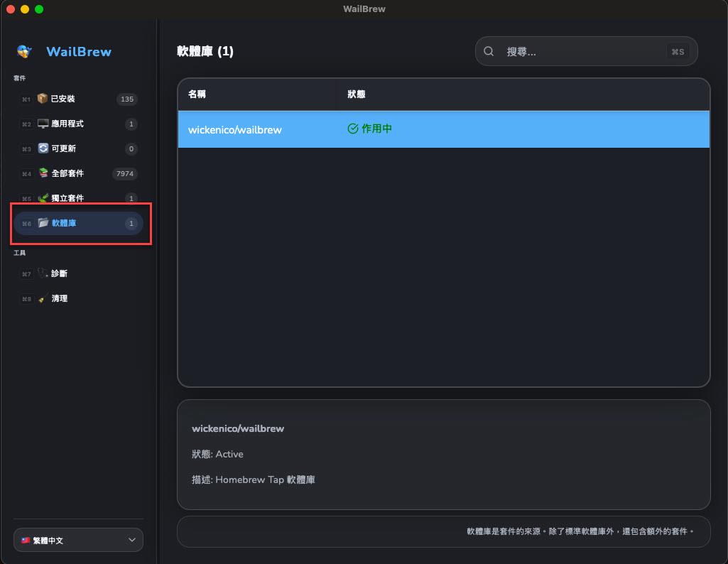Click the 獨立套件 leaf icon
Screen dimensions: 728x564
click(43, 198)
